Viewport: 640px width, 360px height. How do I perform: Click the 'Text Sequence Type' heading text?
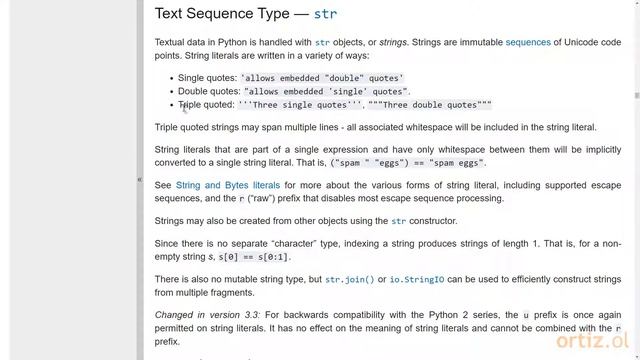pos(222,13)
